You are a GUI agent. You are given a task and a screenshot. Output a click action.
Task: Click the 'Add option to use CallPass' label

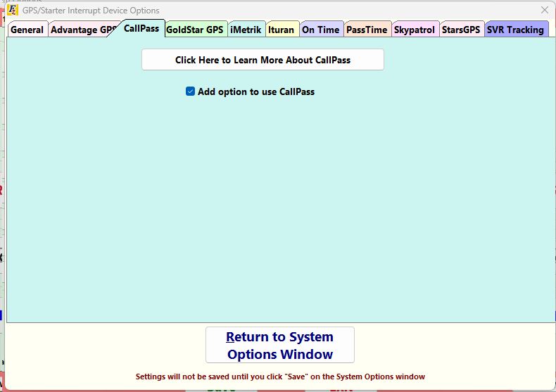[x=255, y=91]
